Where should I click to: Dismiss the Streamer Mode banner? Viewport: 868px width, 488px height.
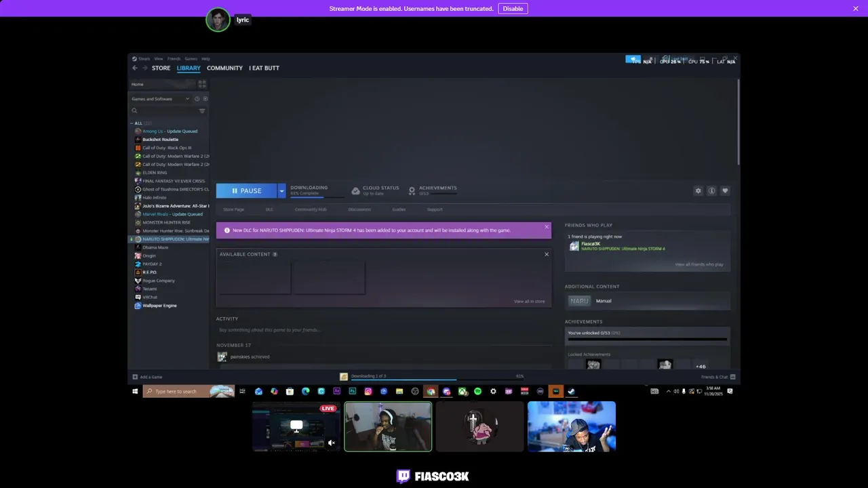point(856,9)
